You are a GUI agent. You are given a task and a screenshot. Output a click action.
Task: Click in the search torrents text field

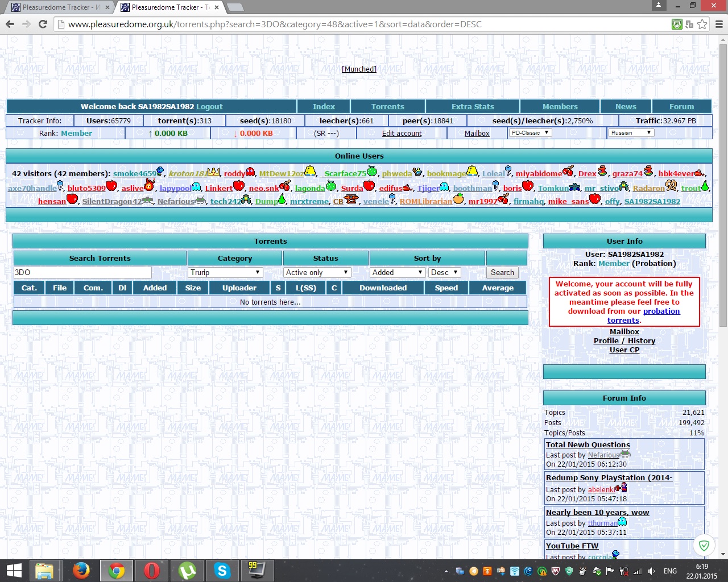click(x=82, y=272)
